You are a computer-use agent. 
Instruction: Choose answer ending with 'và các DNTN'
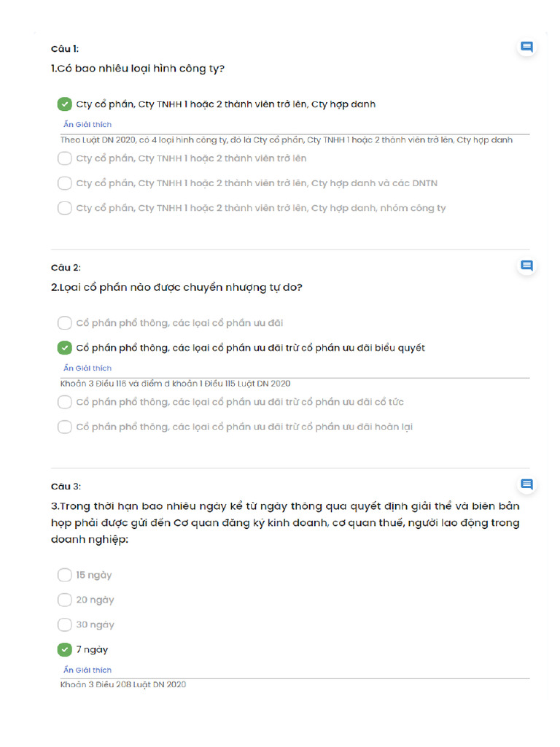(x=64, y=183)
